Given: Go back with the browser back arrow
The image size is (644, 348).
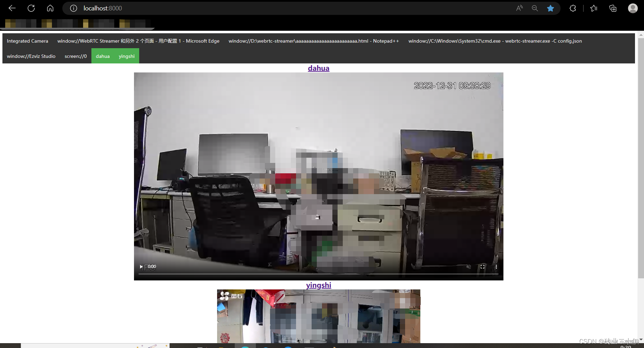Looking at the screenshot, I should [12, 8].
